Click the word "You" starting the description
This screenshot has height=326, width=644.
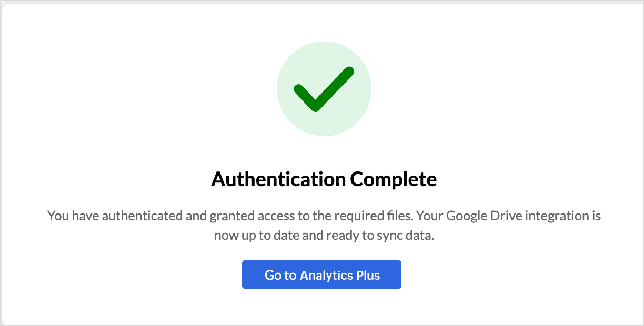[x=57, y=216]
